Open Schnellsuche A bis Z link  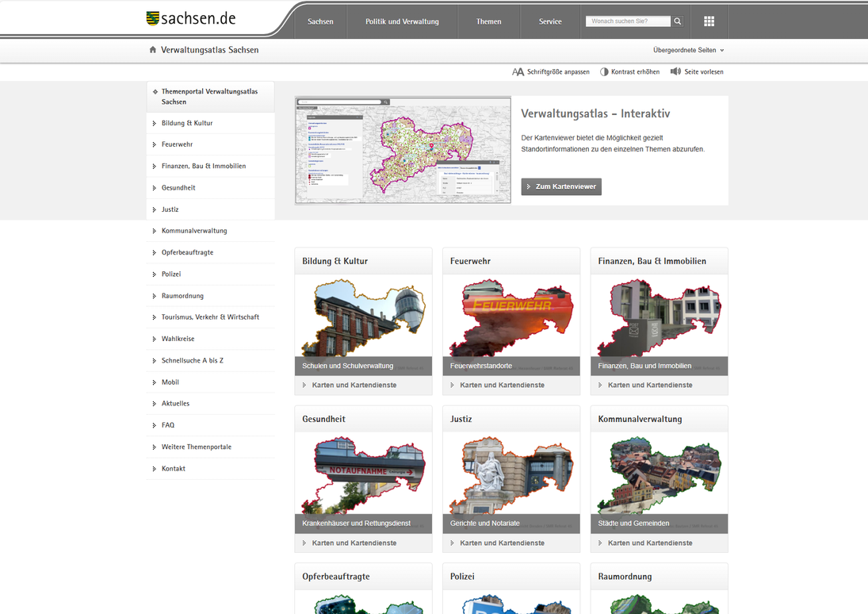coord(193,360)
